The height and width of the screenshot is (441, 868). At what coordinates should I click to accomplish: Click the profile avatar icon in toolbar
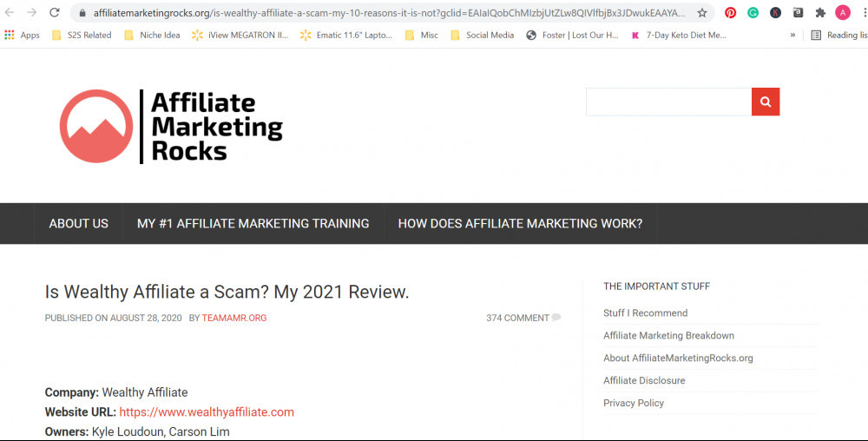tap(843, 13)
